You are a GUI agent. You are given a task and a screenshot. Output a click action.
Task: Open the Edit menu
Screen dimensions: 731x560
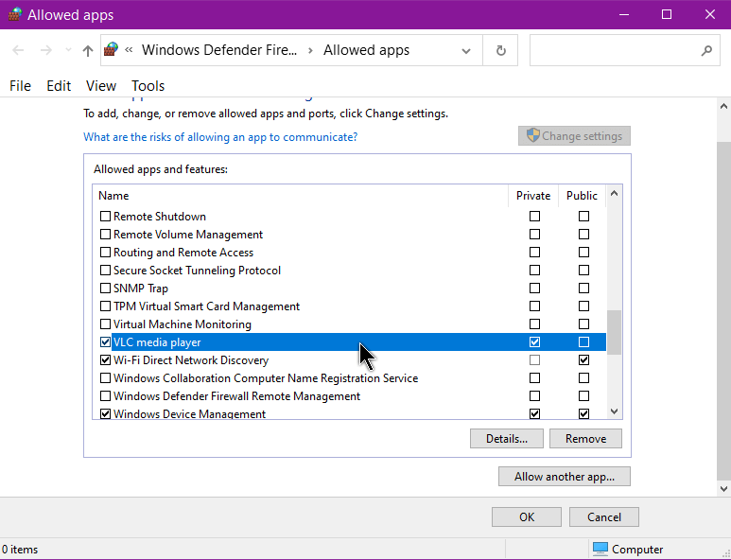click(x=59, y=86)
